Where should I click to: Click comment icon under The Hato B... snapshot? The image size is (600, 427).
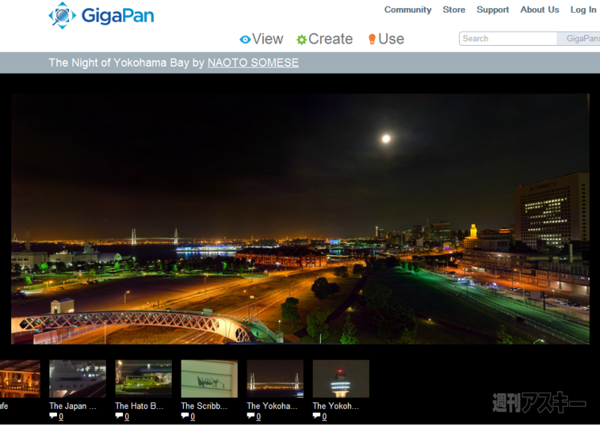coord(119,416)
